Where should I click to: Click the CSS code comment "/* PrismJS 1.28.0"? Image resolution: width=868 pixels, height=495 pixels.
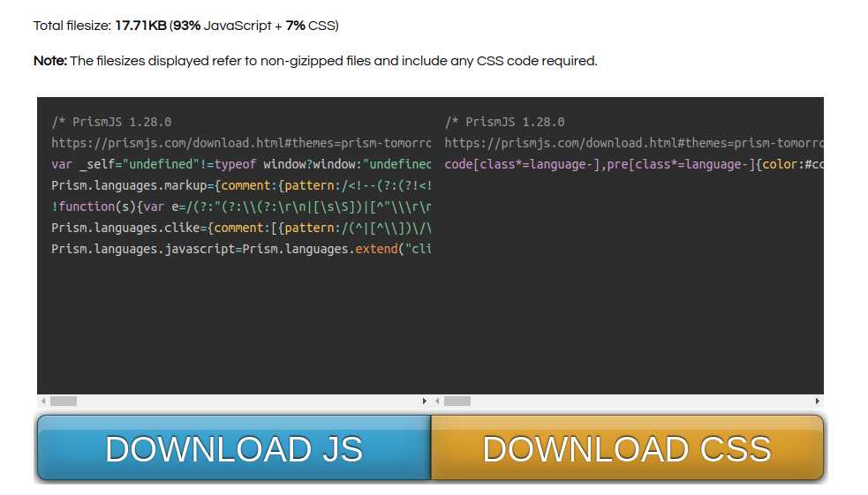pyautogui.click(x=504, y=122)
